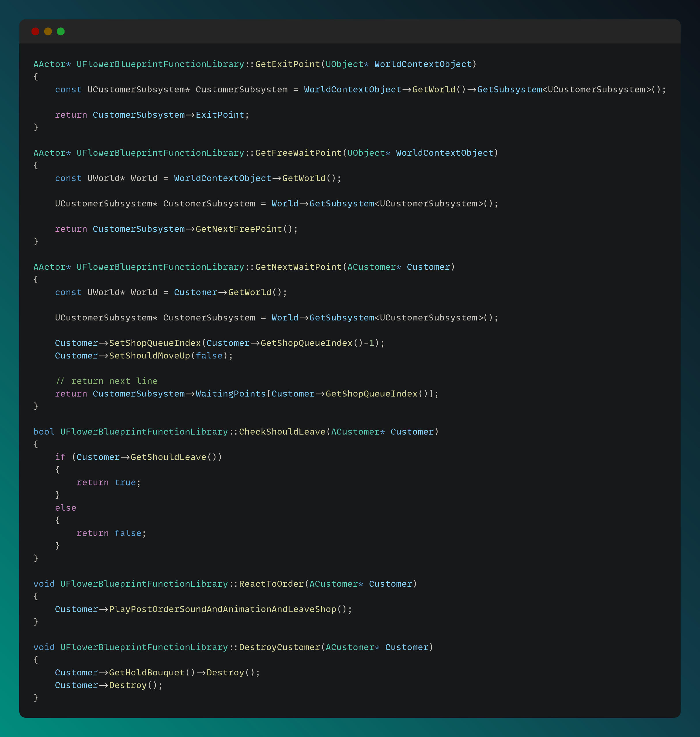Click the yellow minimize window dot
This screenshot has height=737, width=700.
tap(48, 31)
